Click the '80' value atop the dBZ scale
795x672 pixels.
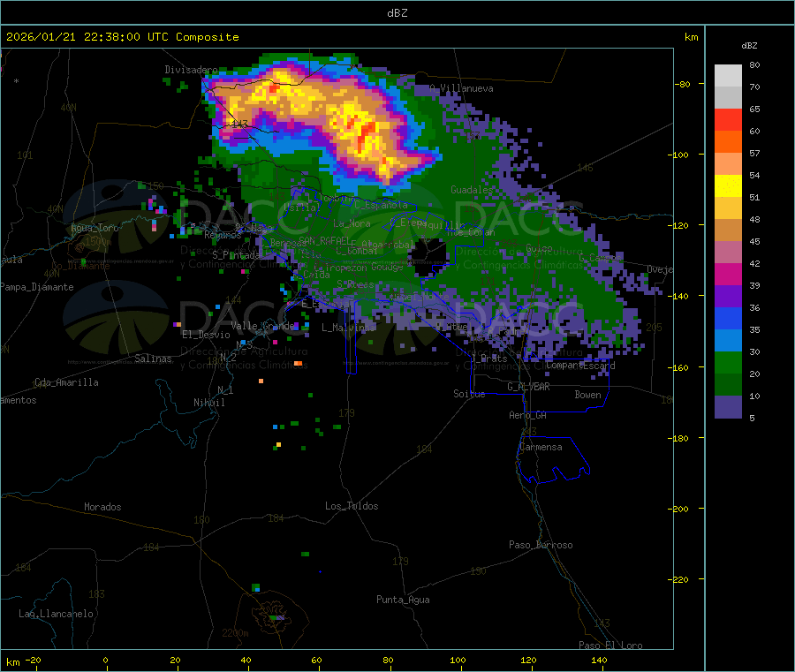(x=754, y=64)
